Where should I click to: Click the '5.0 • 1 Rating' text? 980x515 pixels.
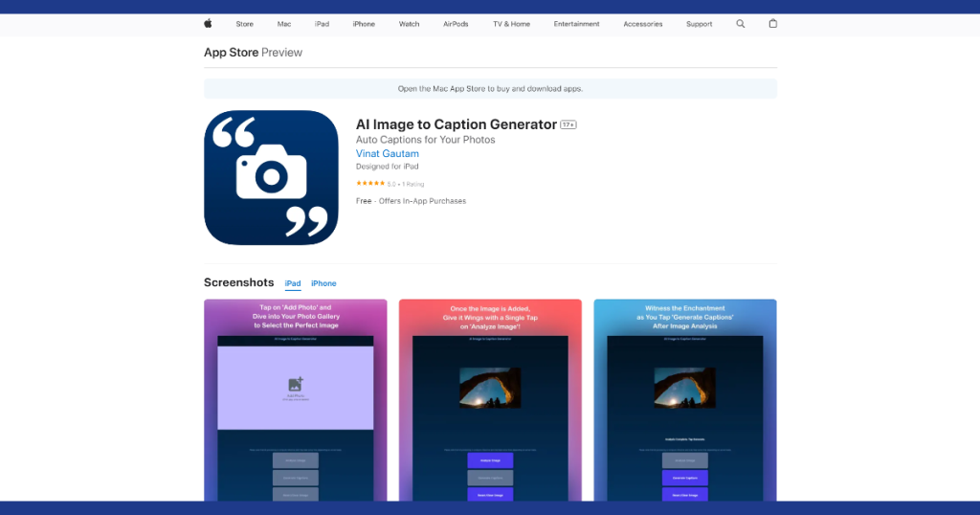[406, 185]
